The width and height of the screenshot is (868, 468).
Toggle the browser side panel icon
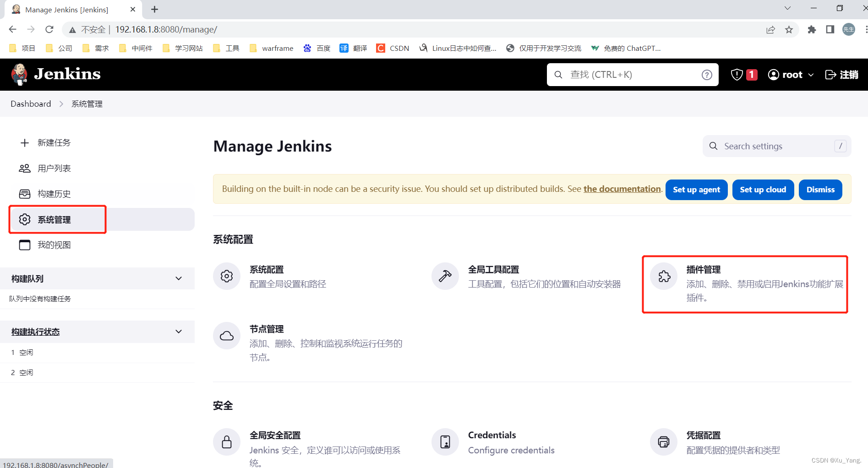[830, 30]
